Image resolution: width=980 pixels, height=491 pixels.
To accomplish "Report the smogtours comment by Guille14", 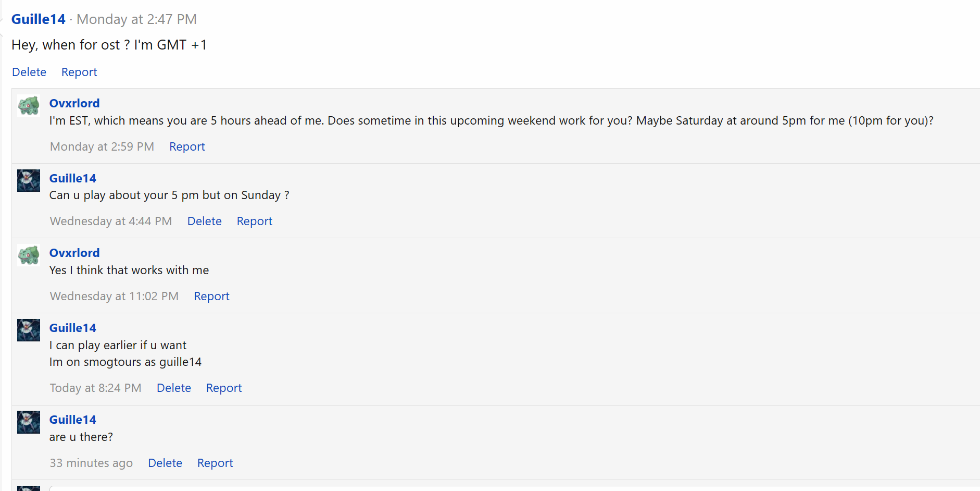I will [224, 388].
